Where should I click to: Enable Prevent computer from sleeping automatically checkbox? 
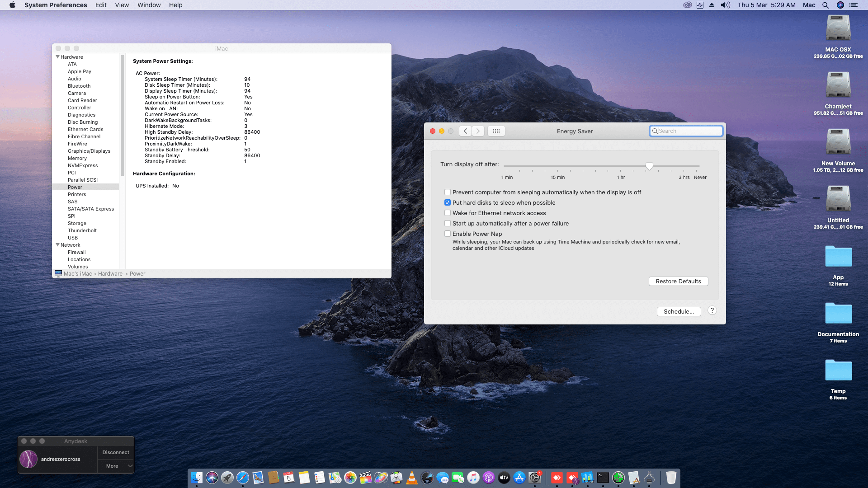coord(448,192)
